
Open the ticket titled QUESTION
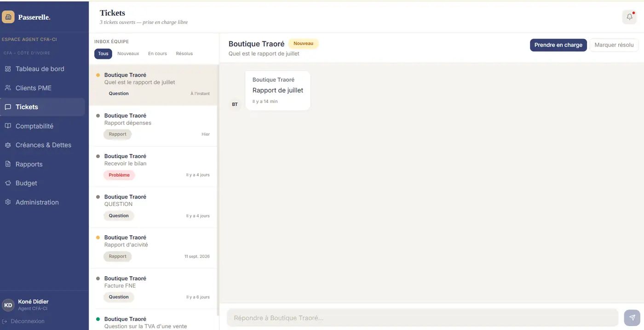pos(153,207)
